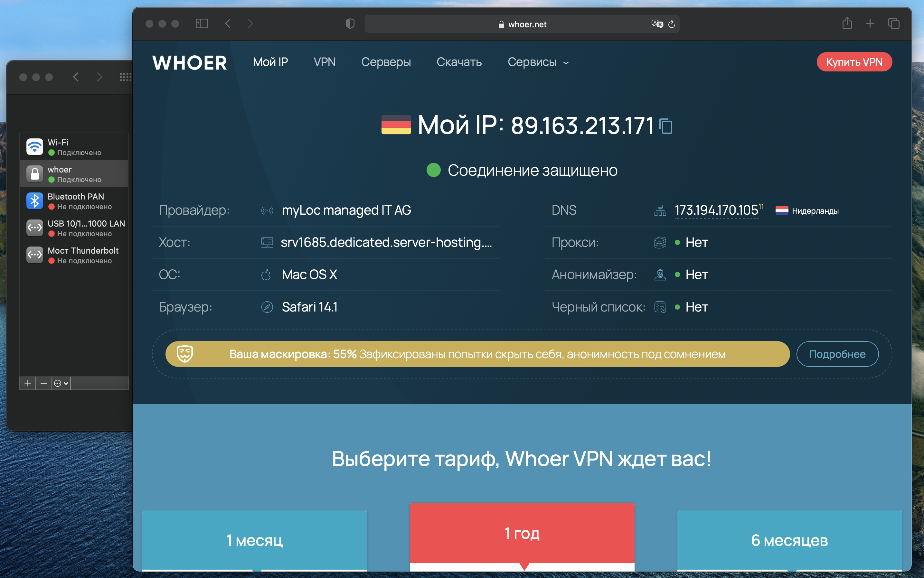Click the Ваша маскировка: 55% banner
The image size is (924, 578).
[477, 354]
